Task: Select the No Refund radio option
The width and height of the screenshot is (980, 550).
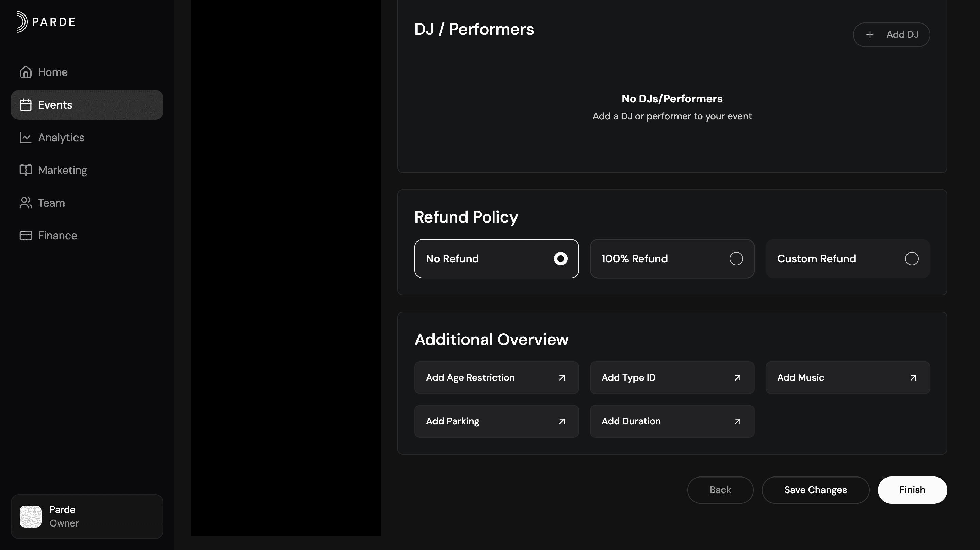Action: (560, 259)
